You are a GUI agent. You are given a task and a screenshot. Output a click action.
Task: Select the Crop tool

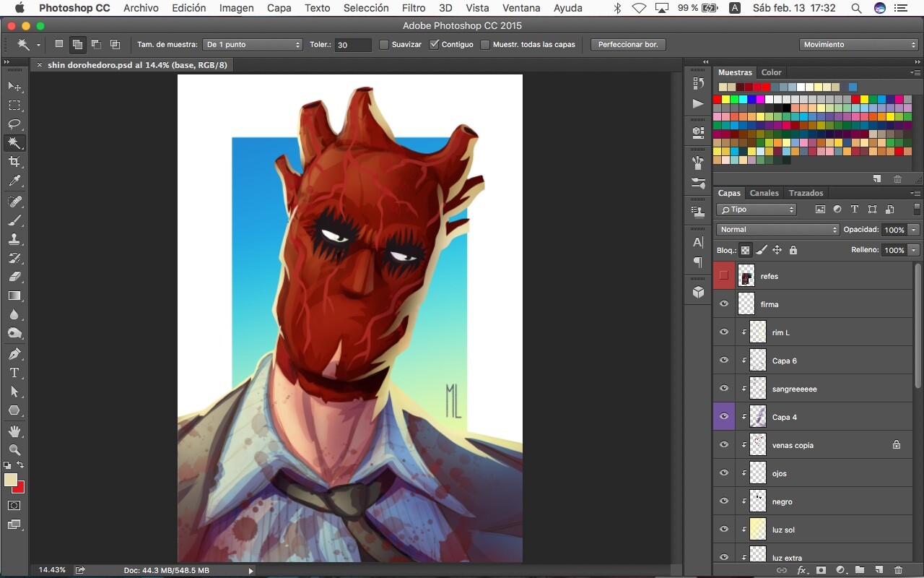pyautogui.click(x=14, y=162)
